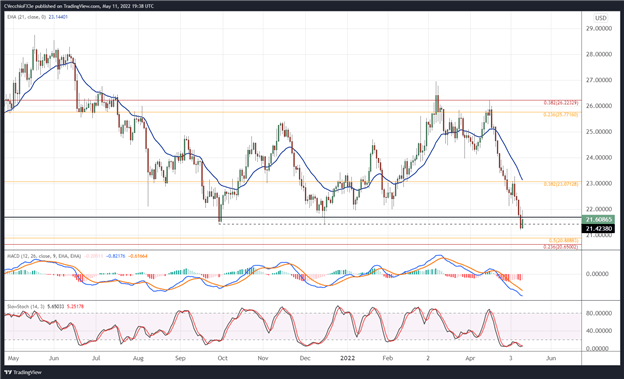The height and width of the screenshot is (379, 624).
Task: Click the green 21.60865 price label
Action: [x=599, y=219]
